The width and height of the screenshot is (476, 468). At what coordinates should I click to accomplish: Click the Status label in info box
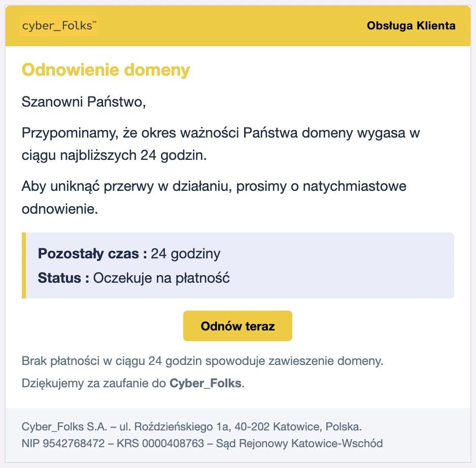63,278
